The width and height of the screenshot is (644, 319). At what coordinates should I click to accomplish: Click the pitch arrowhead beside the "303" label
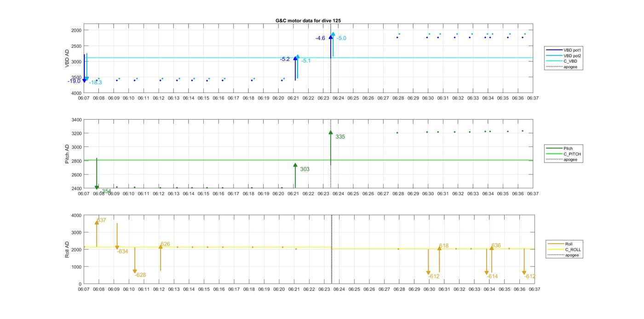295,165
